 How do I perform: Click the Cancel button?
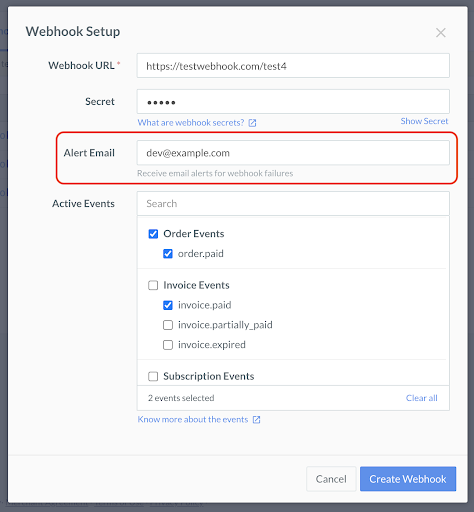click(x=331, y=479)
